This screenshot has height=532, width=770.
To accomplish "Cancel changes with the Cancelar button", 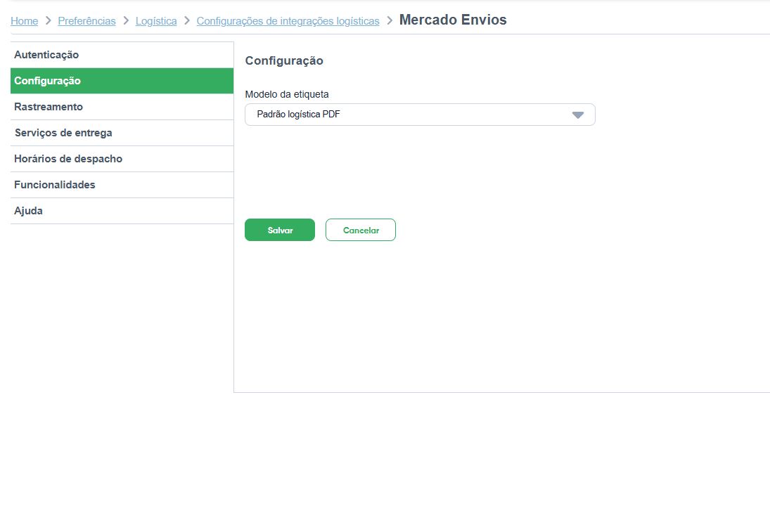I will (360, 230).
